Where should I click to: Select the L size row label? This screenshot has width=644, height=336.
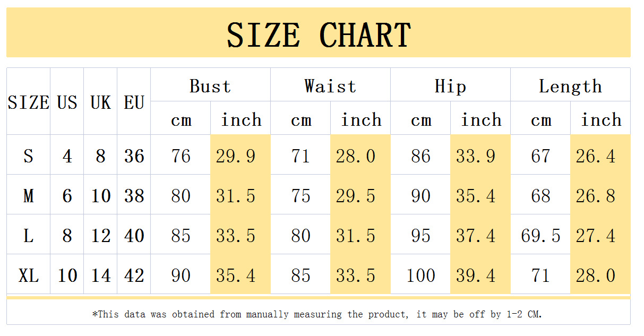point(28,236)
